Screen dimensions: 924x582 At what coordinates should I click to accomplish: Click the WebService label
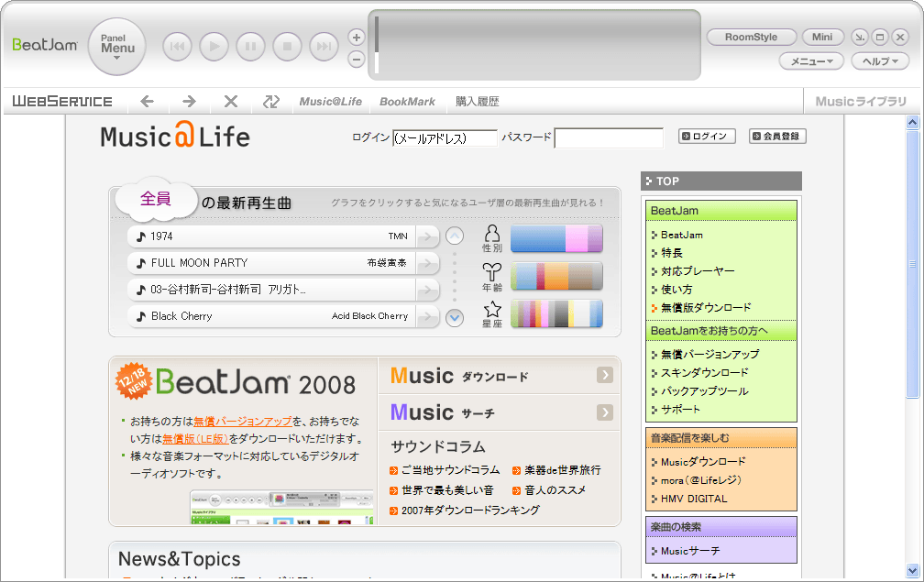coord(62,102)
